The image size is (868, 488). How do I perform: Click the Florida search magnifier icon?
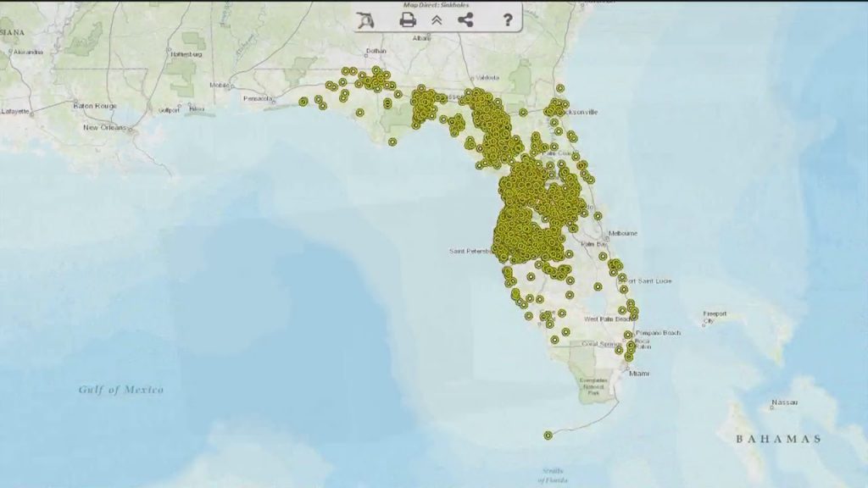(x=366, y=20)
